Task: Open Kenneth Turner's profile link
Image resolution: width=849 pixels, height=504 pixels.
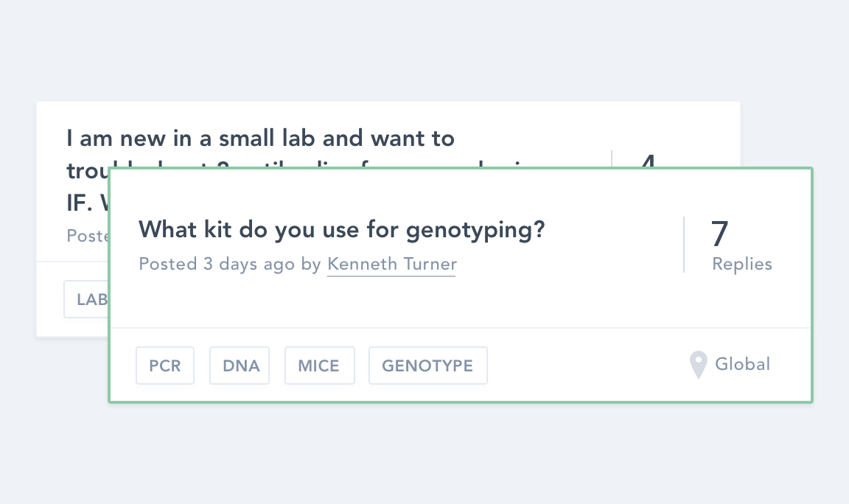Action: pos(391,264)
